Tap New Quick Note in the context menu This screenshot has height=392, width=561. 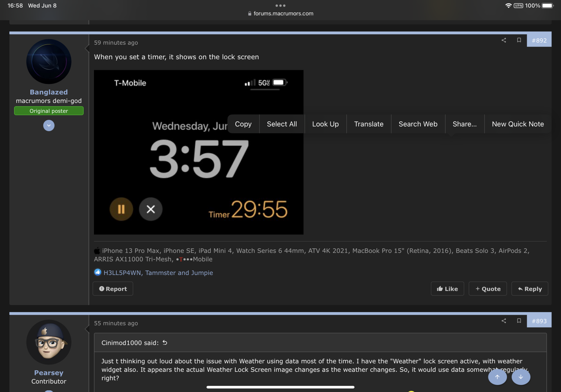[518, 124]
